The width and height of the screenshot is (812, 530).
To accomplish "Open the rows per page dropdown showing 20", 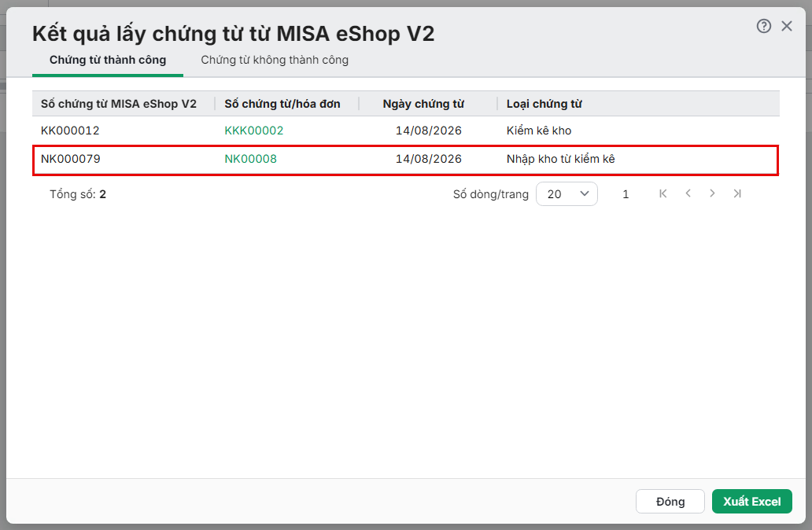I will coord(567,194).
